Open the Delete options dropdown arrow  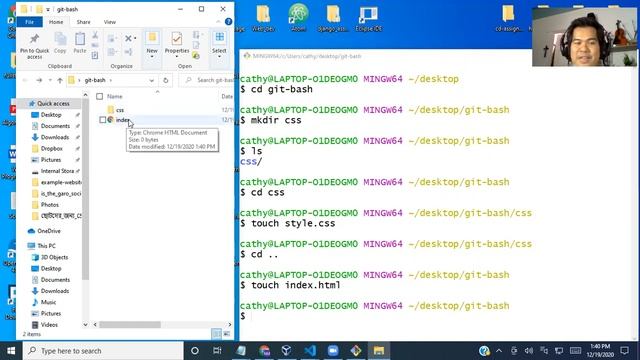tap(135, 38)
